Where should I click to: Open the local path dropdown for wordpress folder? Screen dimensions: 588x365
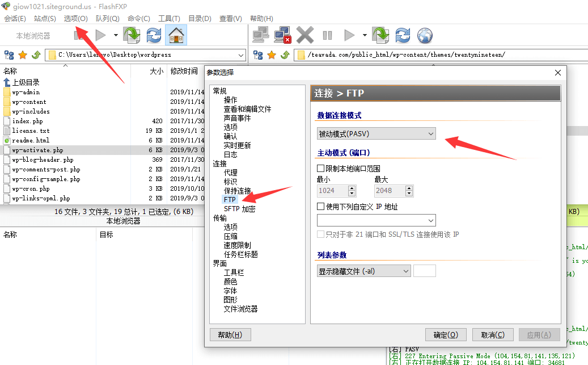click(243, 54)
